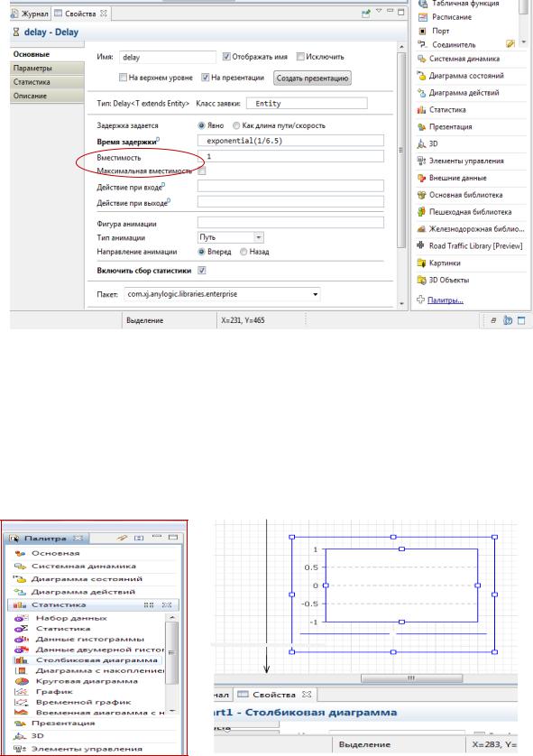The width and height of the screenshot is (533, 756).
Task: Click the help icon in the status bar
Action: coord(508,320)
